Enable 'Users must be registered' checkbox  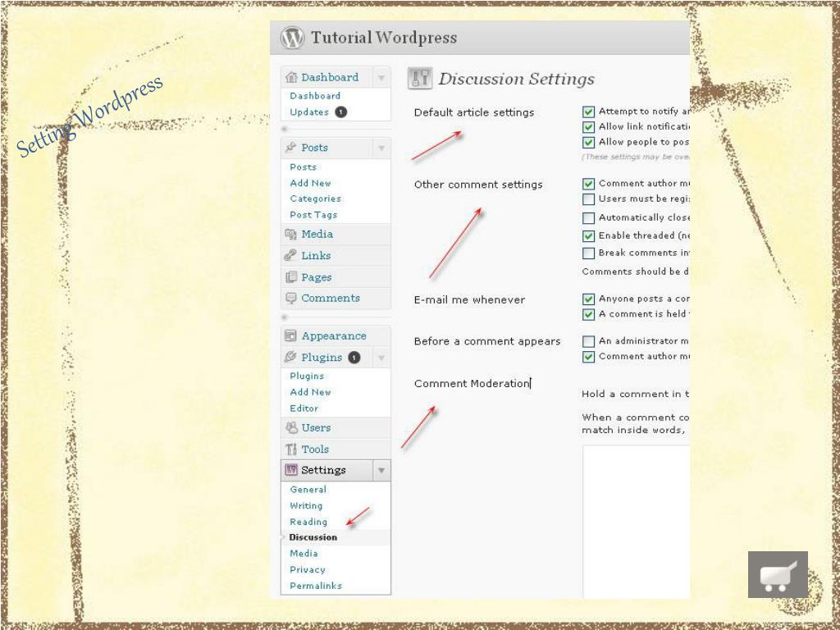[x=588, y=199]
